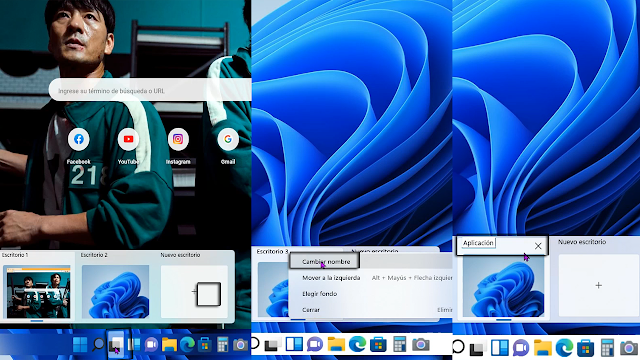This screenshot has height=360, width=640.
Task: Open Microsoft Store in right panel taskbar
Action: (585, 348)
